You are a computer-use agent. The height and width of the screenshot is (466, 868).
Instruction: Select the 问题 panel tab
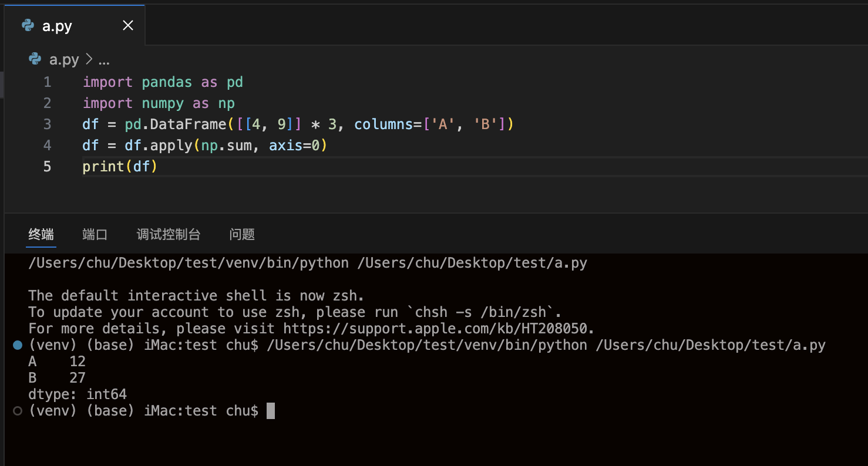coord(242,235)
